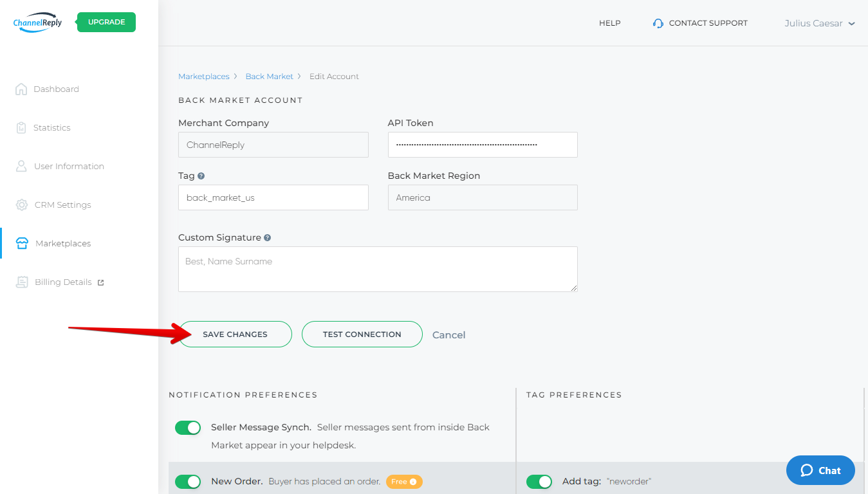The width and height of the screenshot is (868, 494).
Task: Click the Back Market Account heading
Action: point(241,100)
